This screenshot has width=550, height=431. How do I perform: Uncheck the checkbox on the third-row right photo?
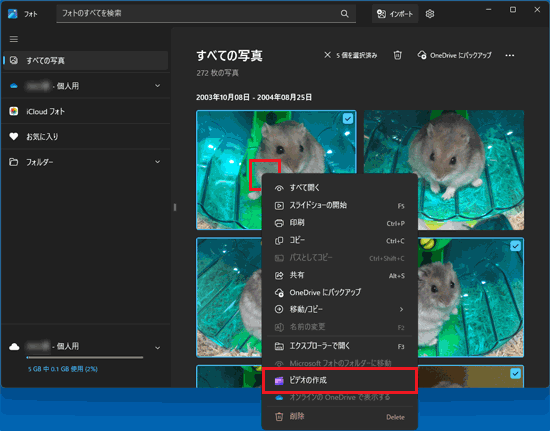coord(515,374)
